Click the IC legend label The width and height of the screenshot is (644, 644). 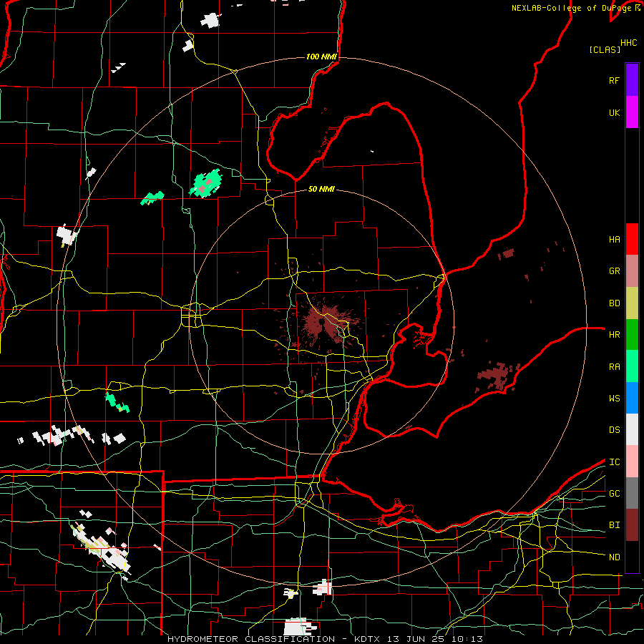[614, 462]
